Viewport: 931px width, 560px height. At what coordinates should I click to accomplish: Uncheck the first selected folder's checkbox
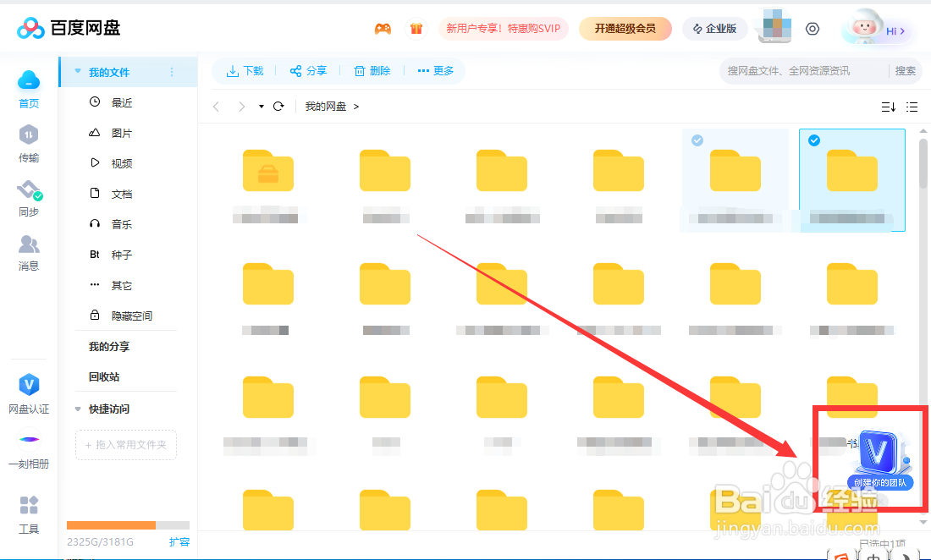697,140
